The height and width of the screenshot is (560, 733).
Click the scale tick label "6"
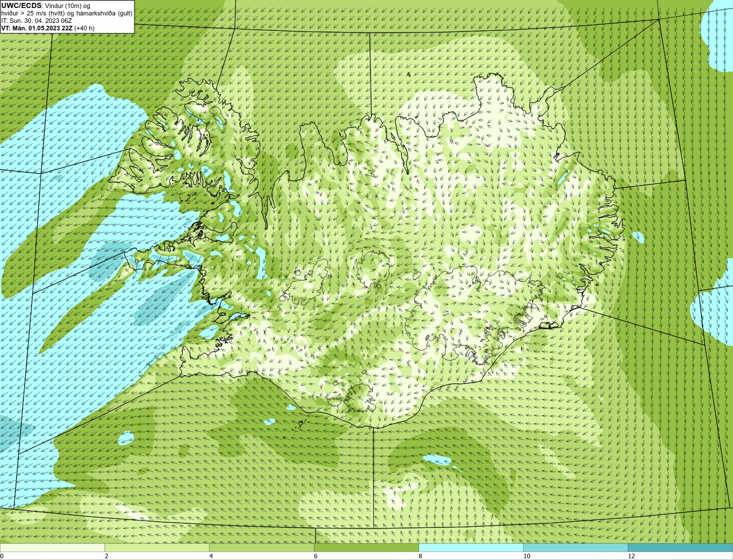click(316, 556)
